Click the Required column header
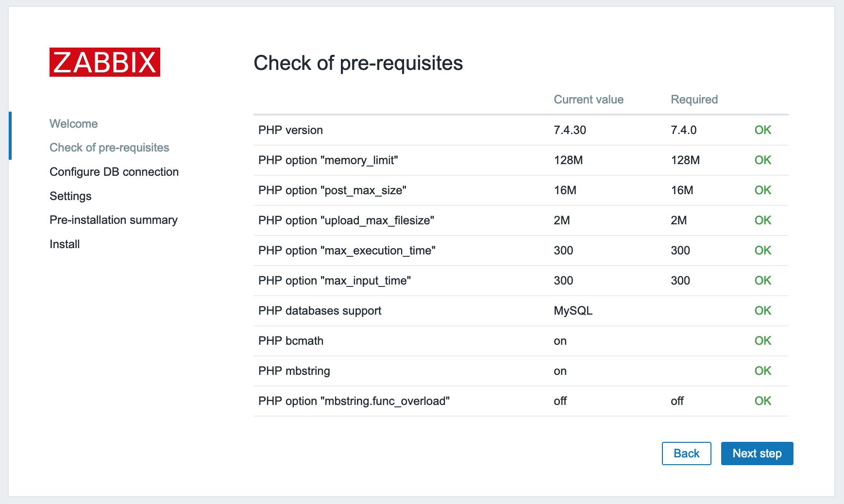844x504 pixels. coord(694,100)
